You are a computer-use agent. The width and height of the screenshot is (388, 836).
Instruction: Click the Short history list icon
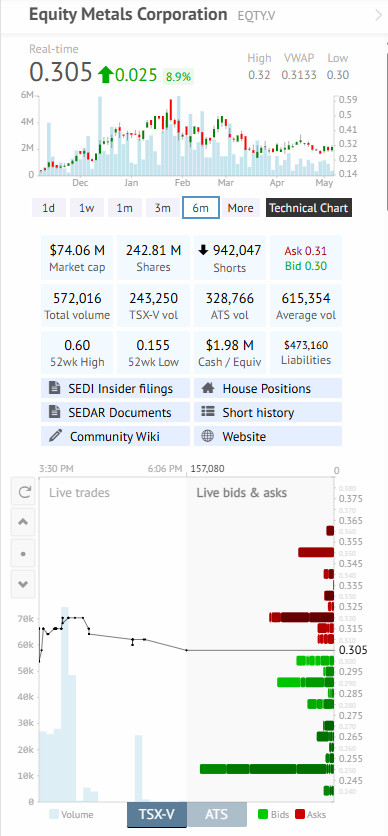coord(207,412)
